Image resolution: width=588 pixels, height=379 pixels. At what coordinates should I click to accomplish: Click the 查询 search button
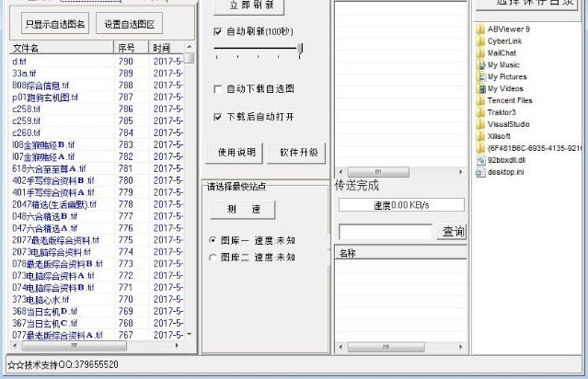(452, 231)
